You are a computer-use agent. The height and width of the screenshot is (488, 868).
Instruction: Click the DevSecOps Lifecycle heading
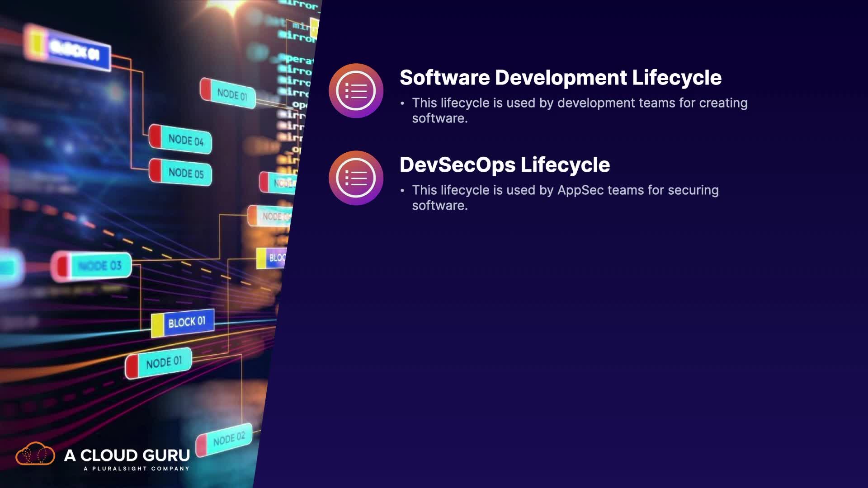[x=505, y=165]
